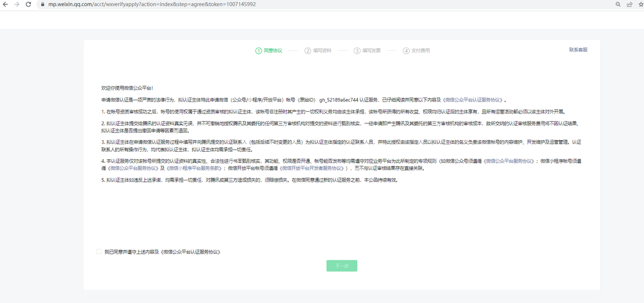
Task: Open 《微信公众平台认证服务协议》 link in intro paragraph
Action: (472, 99)
